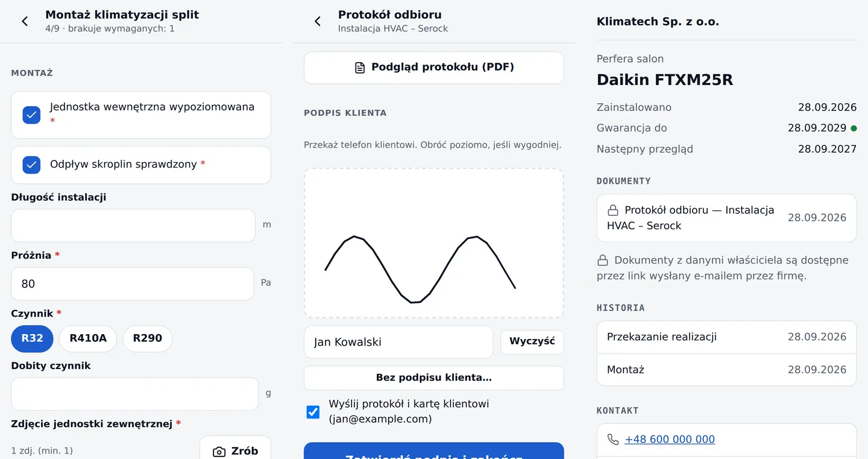This screenshot has height=459, width=868.
Task: Tap the client signature drawing area
Action: click(434, 243)
